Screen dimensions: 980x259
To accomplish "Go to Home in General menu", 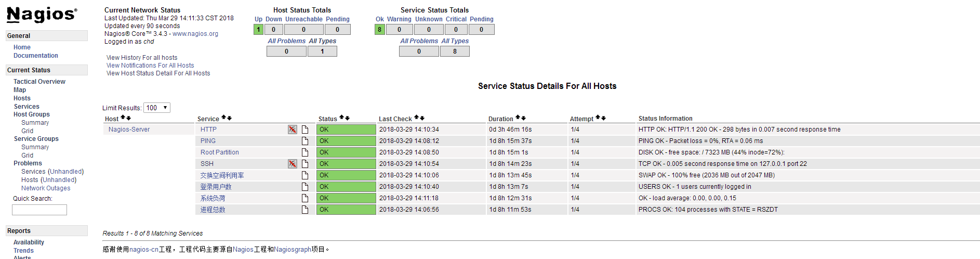I will (22, 47).
